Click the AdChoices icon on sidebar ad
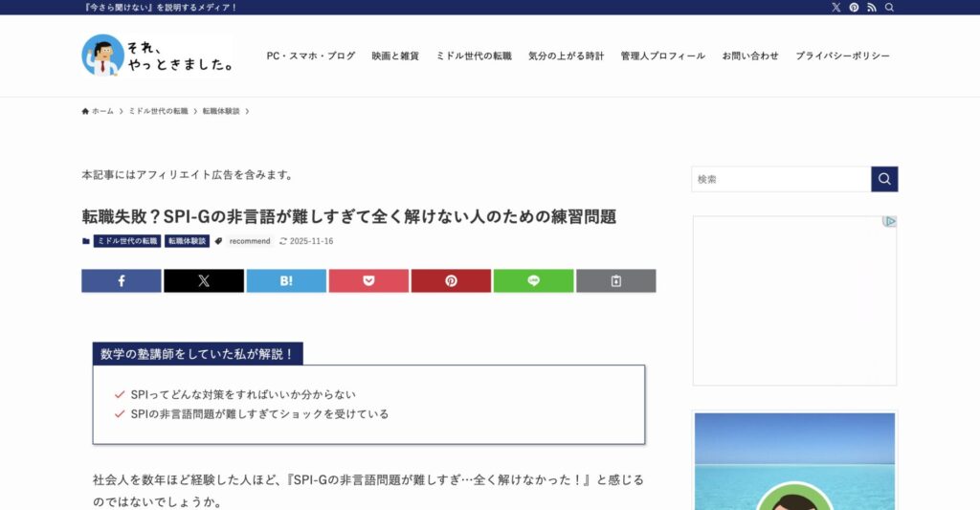 click(x=889, y=221)
